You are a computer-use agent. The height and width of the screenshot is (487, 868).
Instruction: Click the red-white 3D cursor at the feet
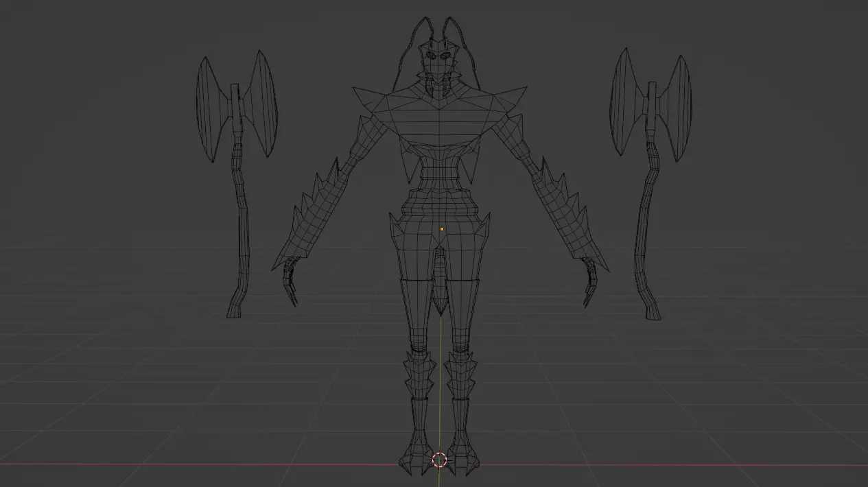pos(439,460)
